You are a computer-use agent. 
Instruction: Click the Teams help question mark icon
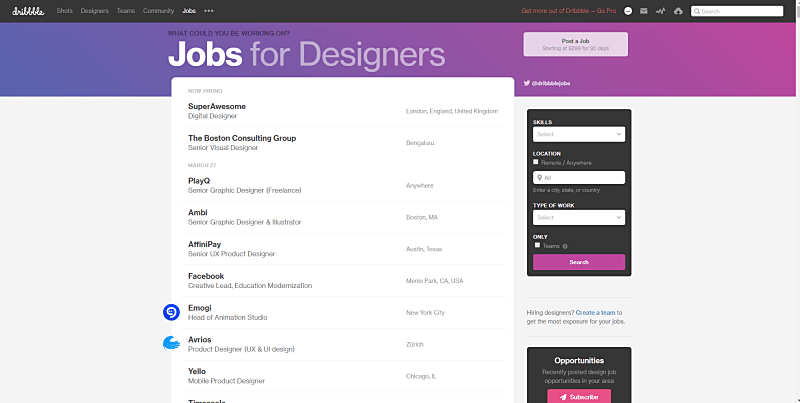coord(565,246)
